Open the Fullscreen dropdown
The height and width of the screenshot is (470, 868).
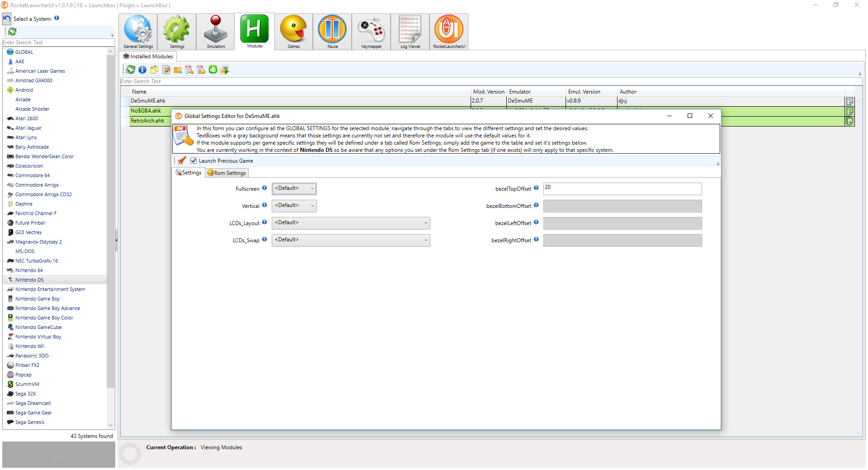(x=294, y=188)
